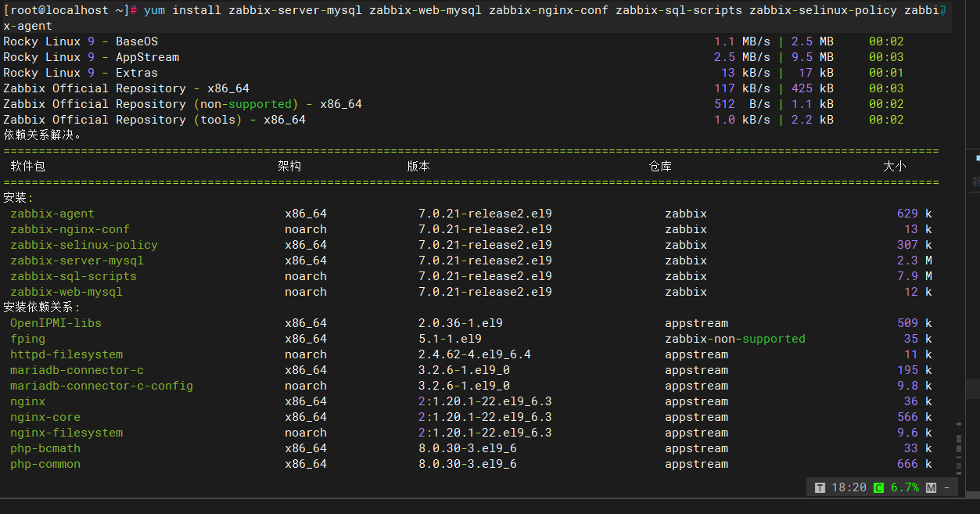980x514 pixels.
Task: Click the 版本 column header
Action: (418, 166)
